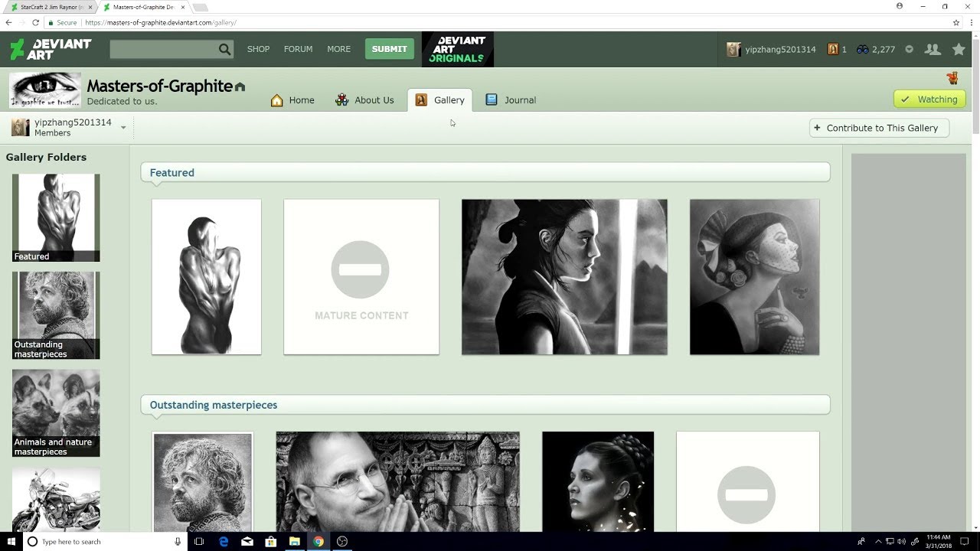The width and height of the screenshot is (980, 551).
Task: Open the woman with lightsaber drawing
Action: (564, 277)
